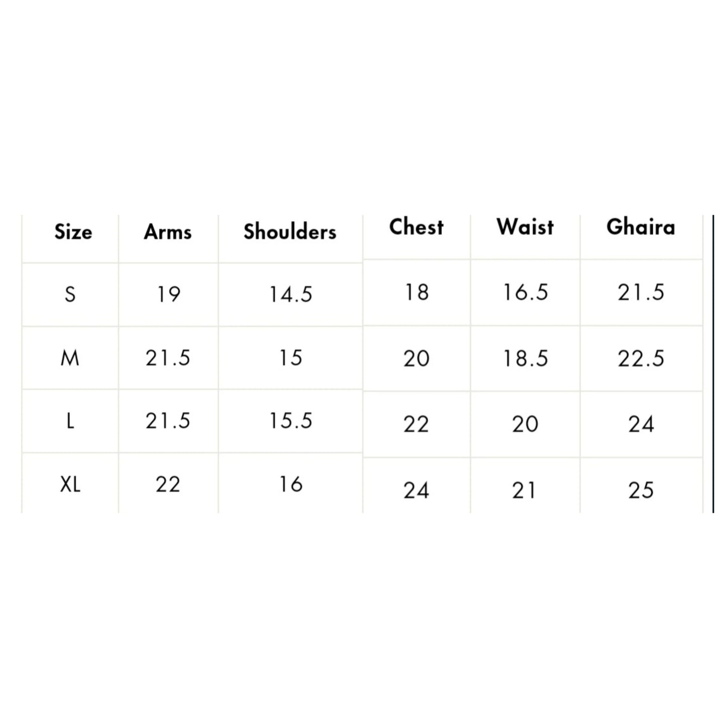Click Waist value 16.5 in S row

(x=525, y=292)
